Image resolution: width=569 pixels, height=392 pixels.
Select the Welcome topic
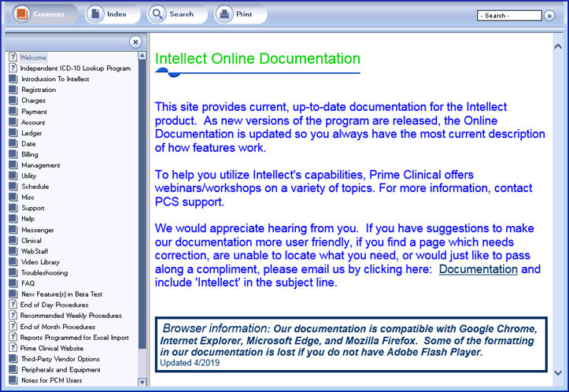pyautogui.click(x=33, y=57)
